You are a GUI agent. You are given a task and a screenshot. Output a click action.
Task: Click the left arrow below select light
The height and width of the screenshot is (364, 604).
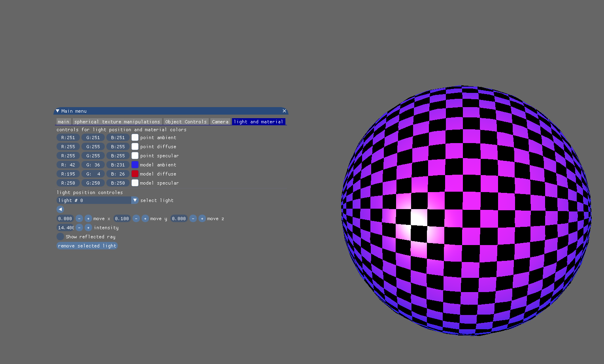tap(60, 209)
